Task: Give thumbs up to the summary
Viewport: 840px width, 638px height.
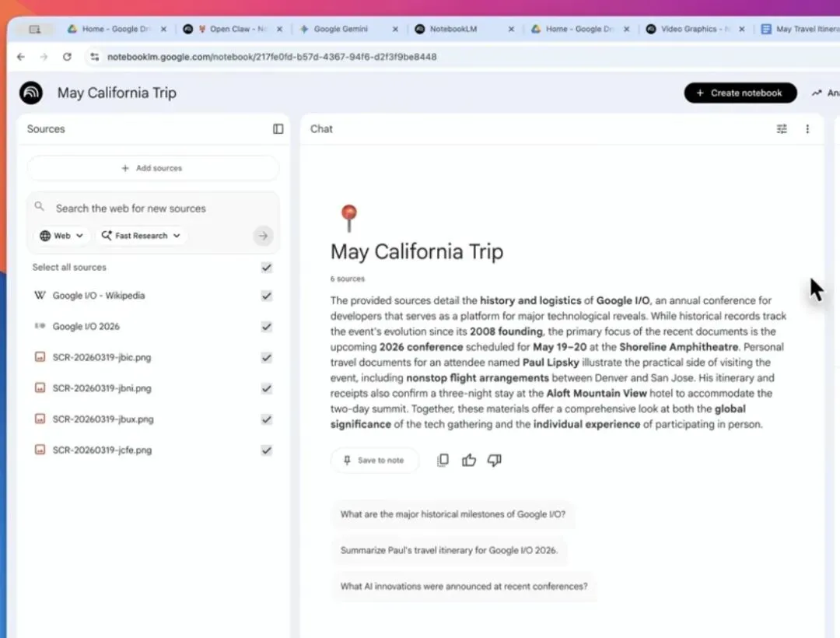Action: point(469,460)
